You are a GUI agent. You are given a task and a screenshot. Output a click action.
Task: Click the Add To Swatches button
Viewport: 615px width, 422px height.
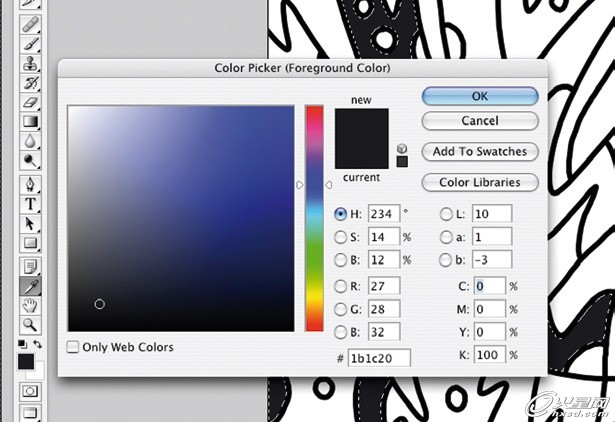(480, 151)
